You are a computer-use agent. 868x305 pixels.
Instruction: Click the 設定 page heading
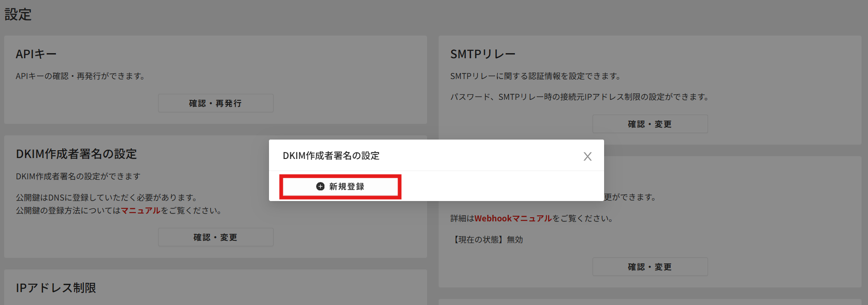click(18, 14)
